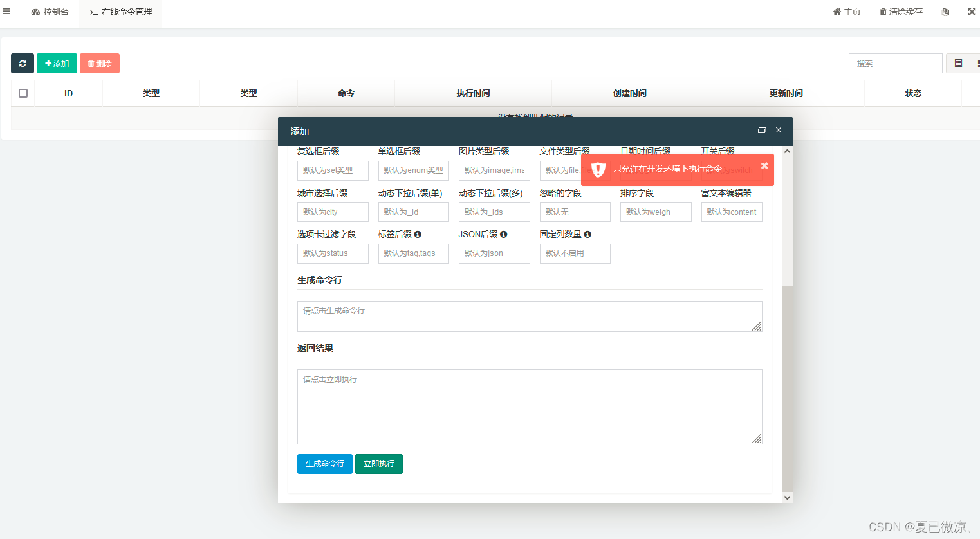This screenshot has height=539, width=980.
Task: Tick the select-all checkbox in table header
Action: point(23,93)
